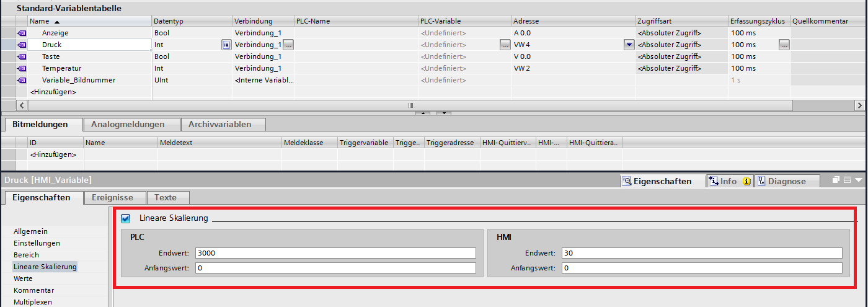Open PLC-Variable browse button in Druck row
This screenshot has width=868, height=307.
[505, 45]
